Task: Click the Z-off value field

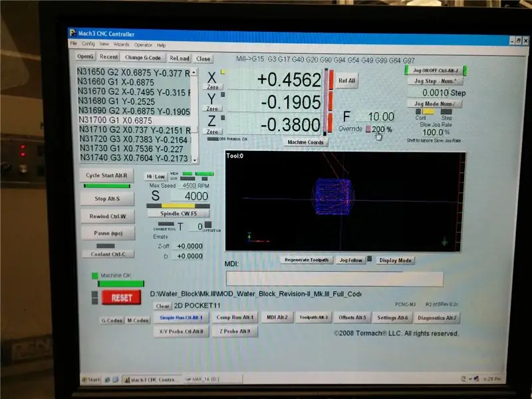Action: pyautogui.click(x=188, y=246)
